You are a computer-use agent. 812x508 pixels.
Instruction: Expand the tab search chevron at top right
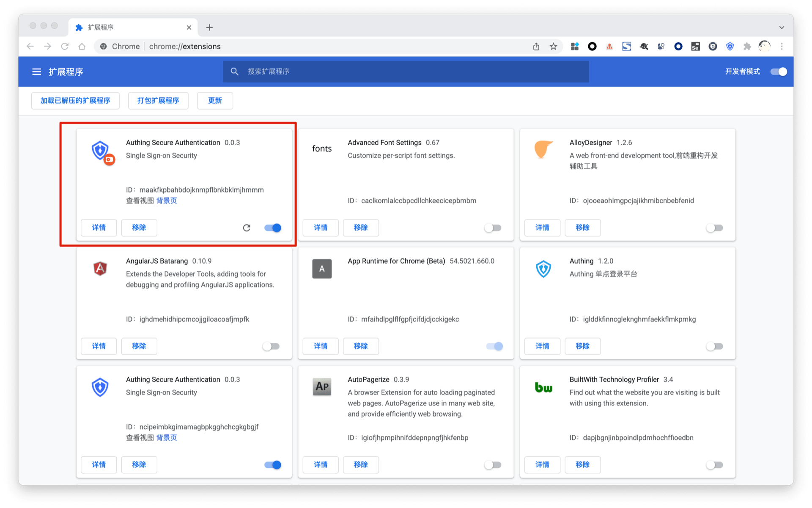click(x=782, y=28)
